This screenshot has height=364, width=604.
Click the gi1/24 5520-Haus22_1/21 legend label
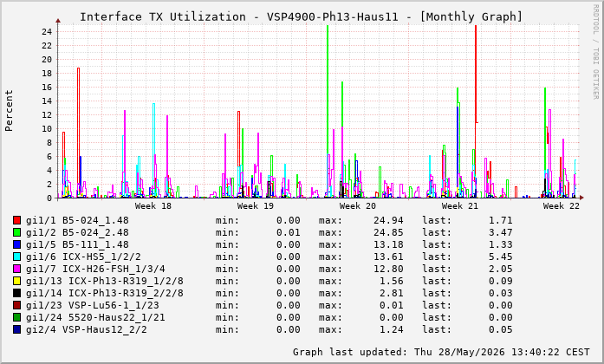pyautogui.click(x=95, y=317)
